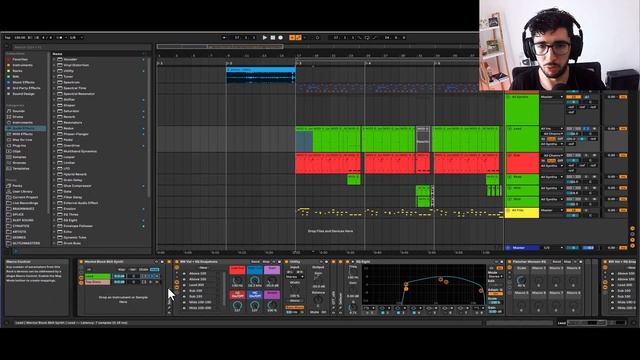The height and width of the screenshot is (360, 640).
Task: Select the Sounds category in browser
Action: click(x=19, y=111)
